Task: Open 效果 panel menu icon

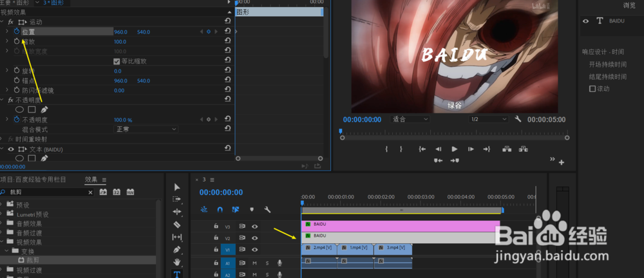Action: (104, 180)
